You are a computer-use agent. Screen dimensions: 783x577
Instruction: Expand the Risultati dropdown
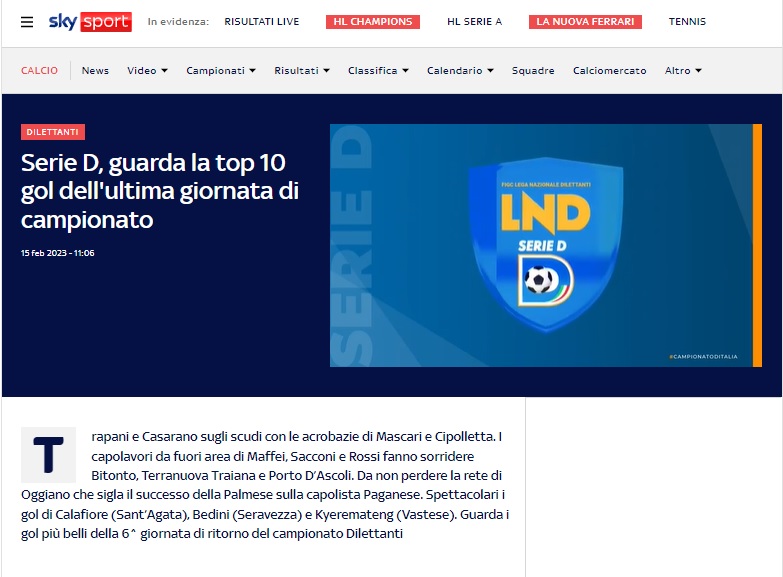tap(302, 71)
